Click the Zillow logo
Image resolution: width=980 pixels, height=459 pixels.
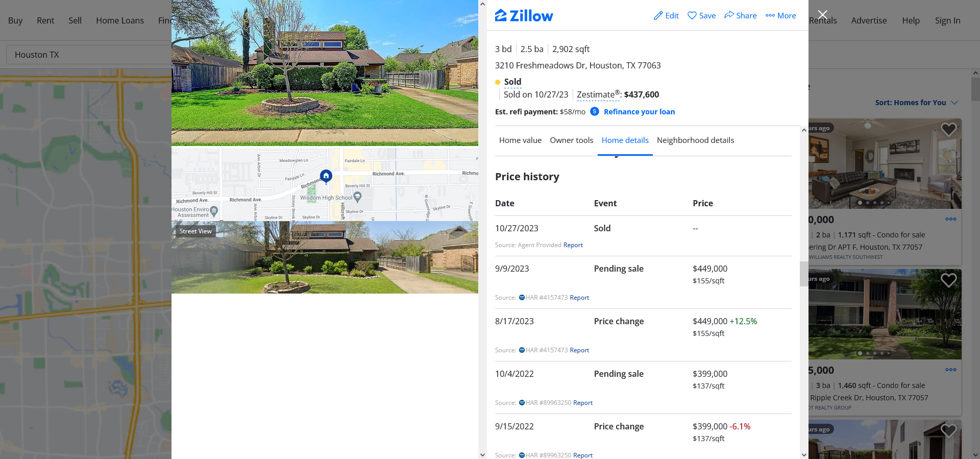click(524, 16)
